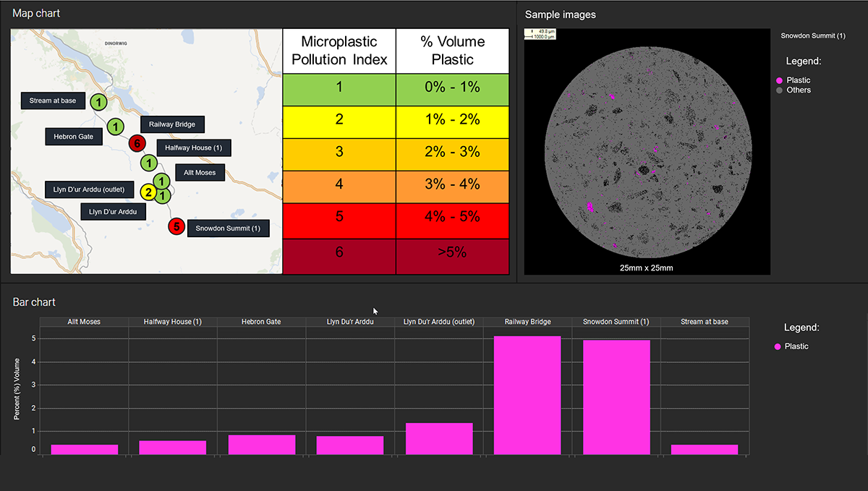The width and height of the screenshot is (868, 491).
Task: Click the Halfway House (1) map label
Action: tap(194, 148)
